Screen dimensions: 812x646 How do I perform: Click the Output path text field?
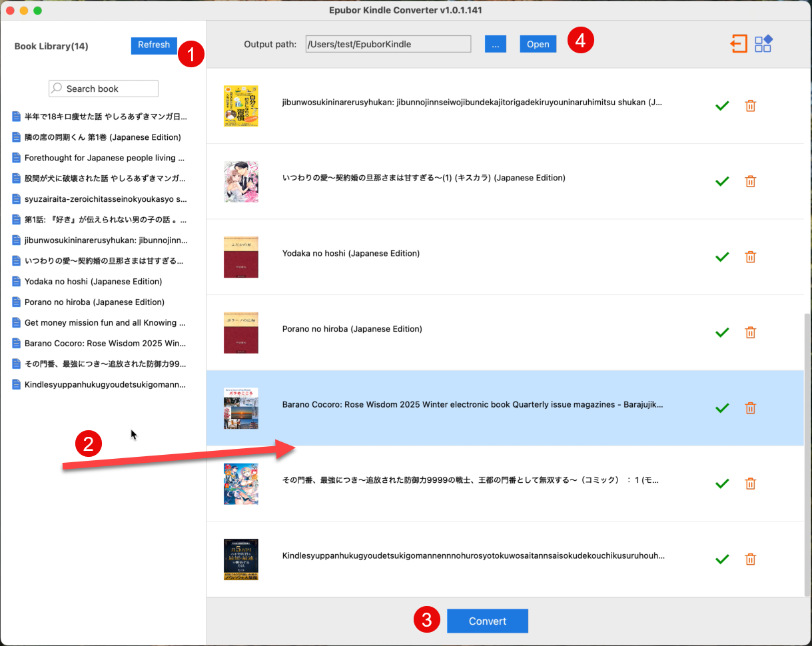coord(388,44)
